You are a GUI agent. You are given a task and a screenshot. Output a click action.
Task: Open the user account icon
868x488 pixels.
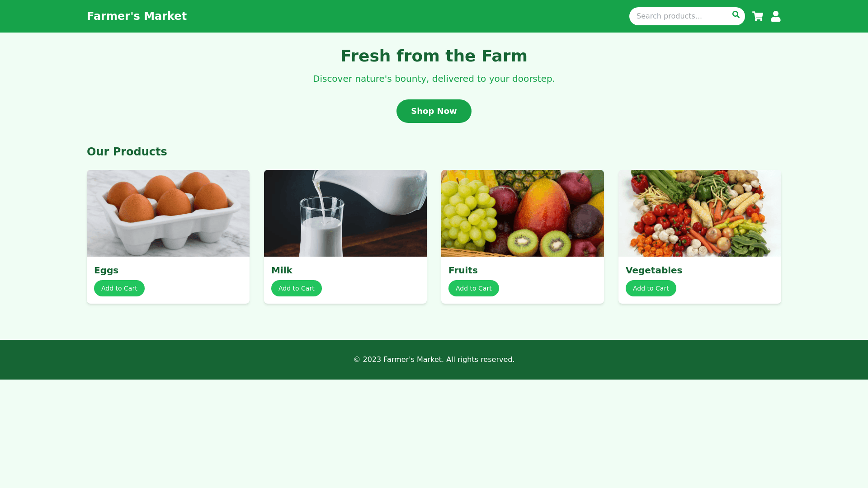776,16
